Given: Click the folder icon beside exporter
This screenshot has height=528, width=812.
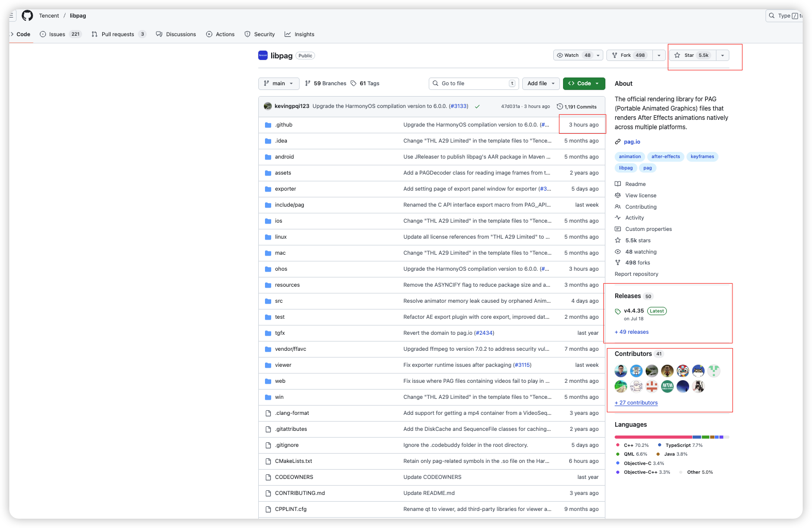Looking at the screenshot, I should [268, 189].
